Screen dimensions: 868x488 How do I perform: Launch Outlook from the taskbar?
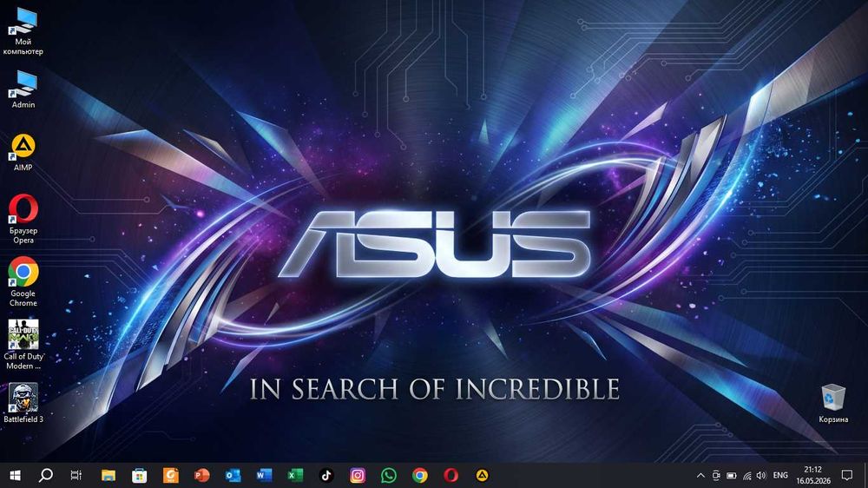[233, 475]
